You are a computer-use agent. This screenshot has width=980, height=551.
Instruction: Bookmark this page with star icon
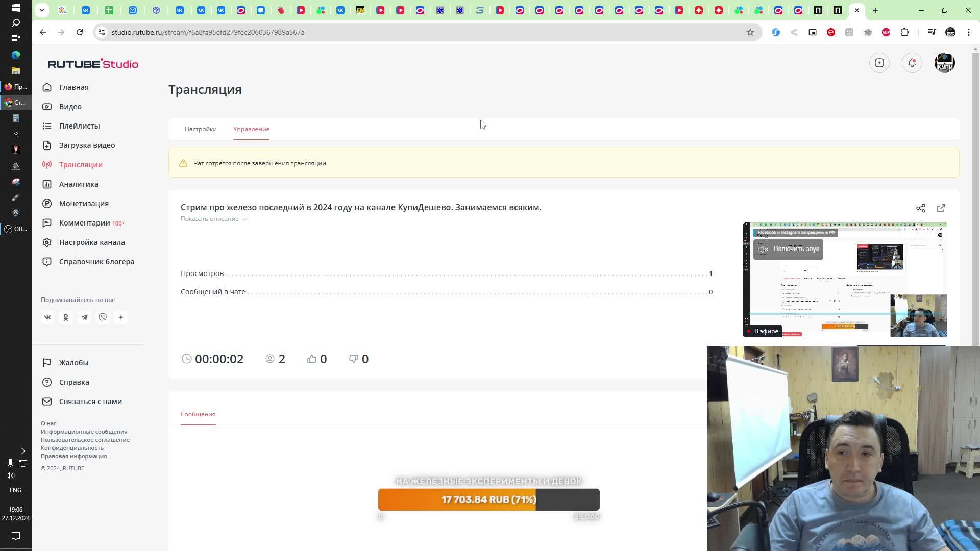[x=750, y=32]
